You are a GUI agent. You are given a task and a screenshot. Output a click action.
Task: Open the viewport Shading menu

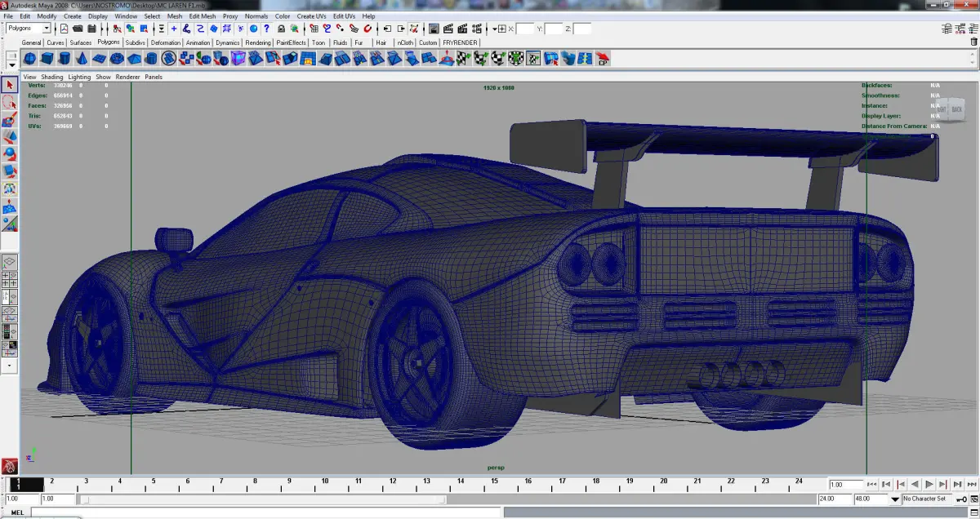52,77
